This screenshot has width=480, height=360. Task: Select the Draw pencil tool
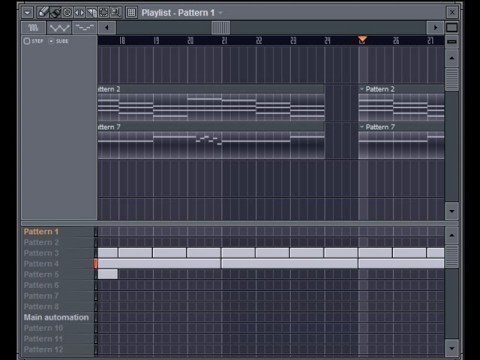tap(43, 13)
